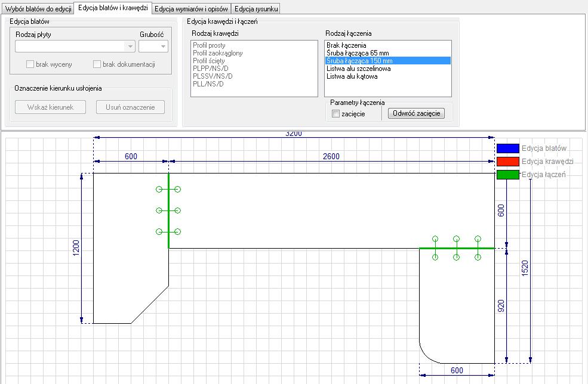588x384 pixels.
Task: Click the 'Edycja łączeń' legend label
Action: [543, 175]
